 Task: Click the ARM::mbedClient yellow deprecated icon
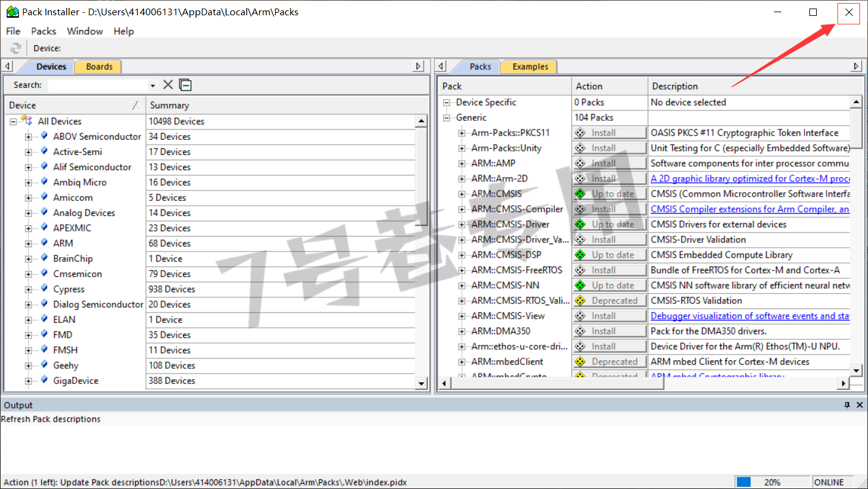(x=580, y=361)
